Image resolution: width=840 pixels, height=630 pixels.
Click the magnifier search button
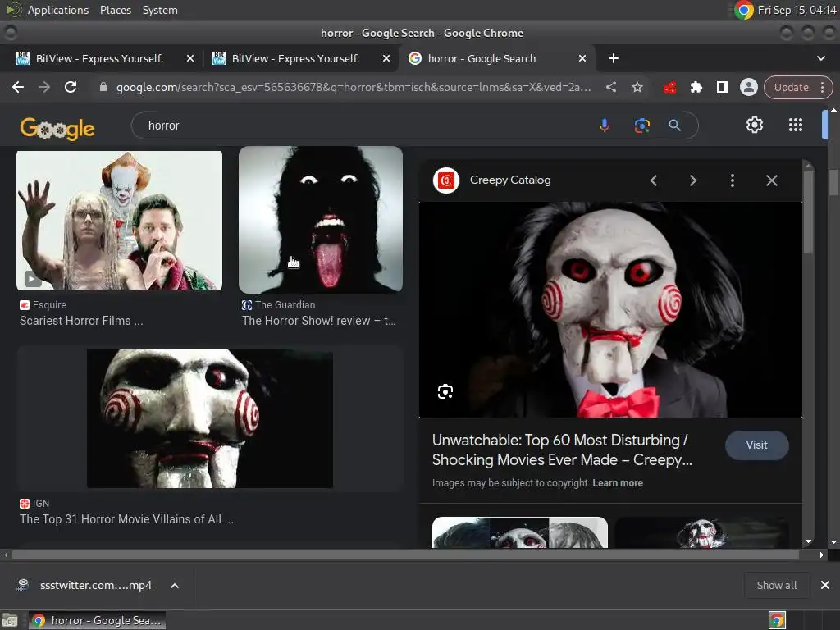[x=674, y=126]
